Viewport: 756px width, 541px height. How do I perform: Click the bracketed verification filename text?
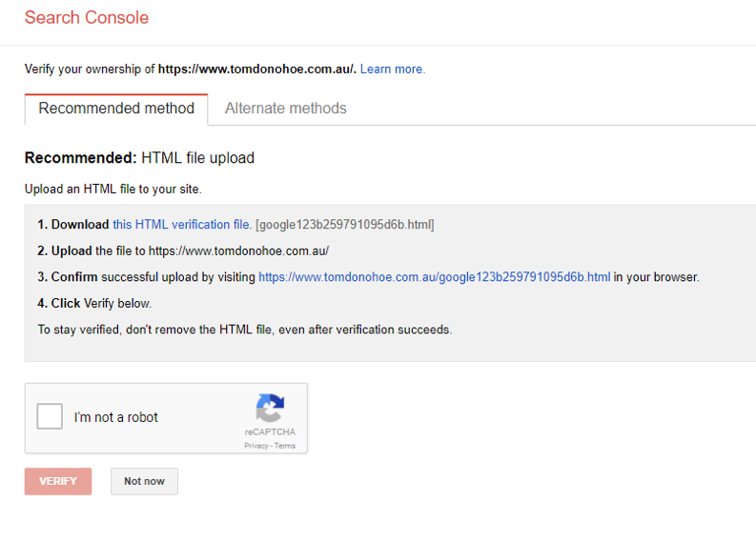345,225
